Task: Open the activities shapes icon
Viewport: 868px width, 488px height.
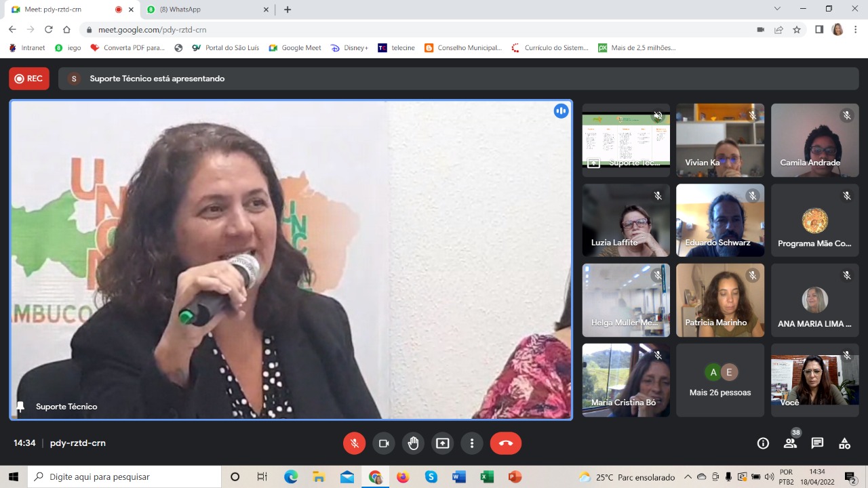Action: click(x=844, y=443)
